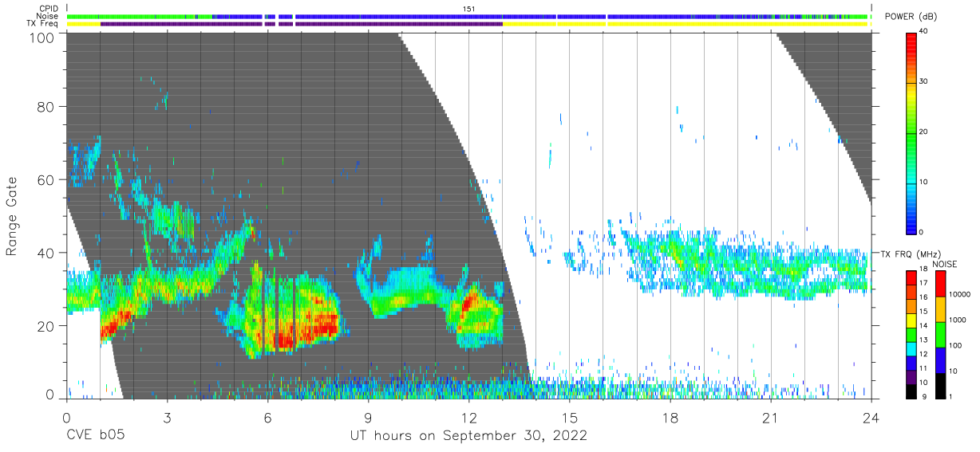Click the 'Noise' row label at top left

tap(48, 16)
